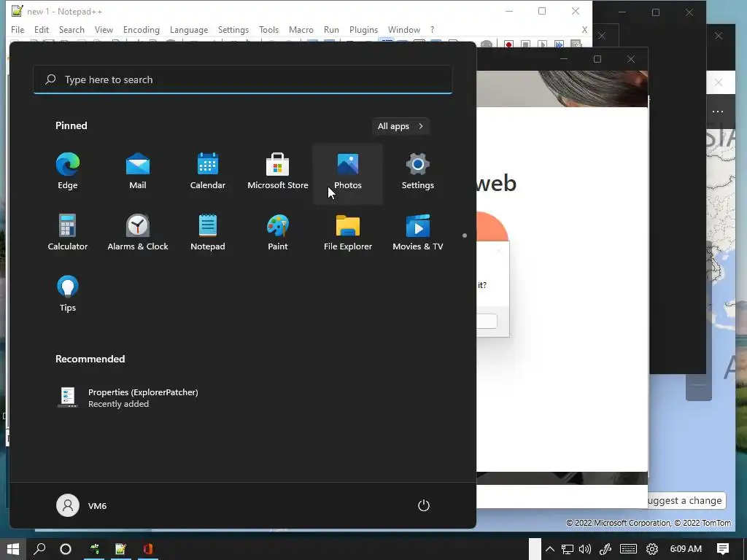Open the tray gear settings icon

pyautogui.click(x=651, y=549)
